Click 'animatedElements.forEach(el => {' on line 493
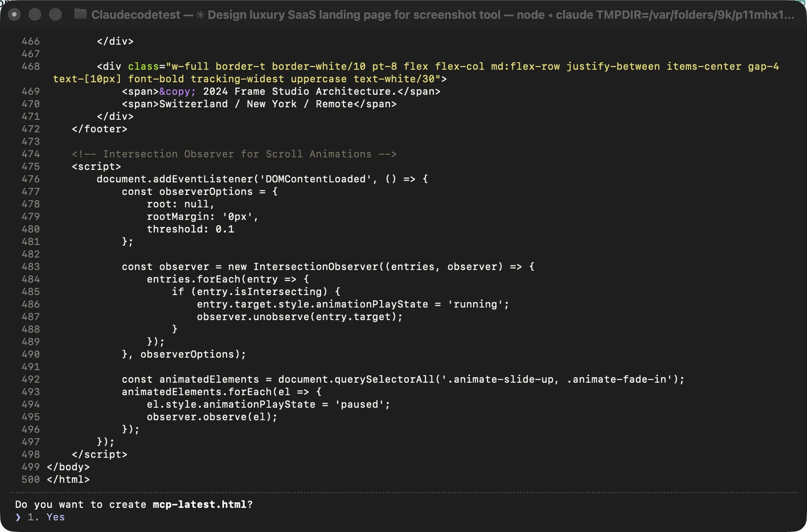 [x=221, y=392]
